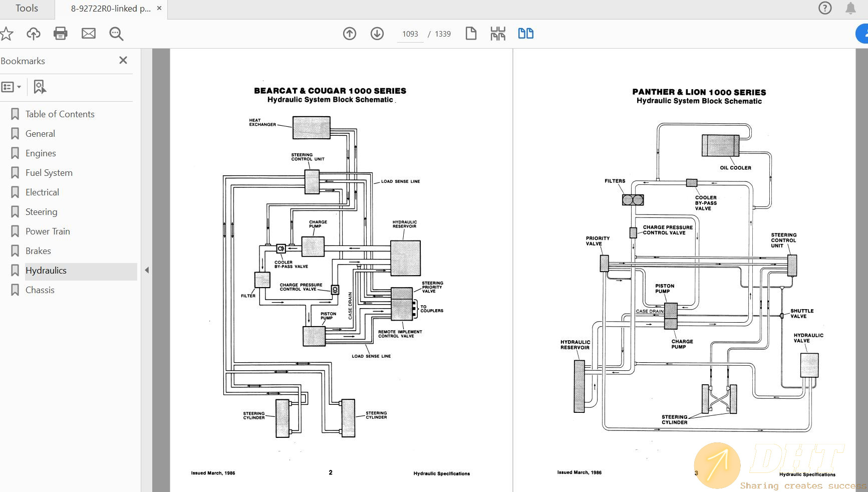Toggle two-page view mode
Viewport: 868px width, 492px height.
click(x=525, y=34)
